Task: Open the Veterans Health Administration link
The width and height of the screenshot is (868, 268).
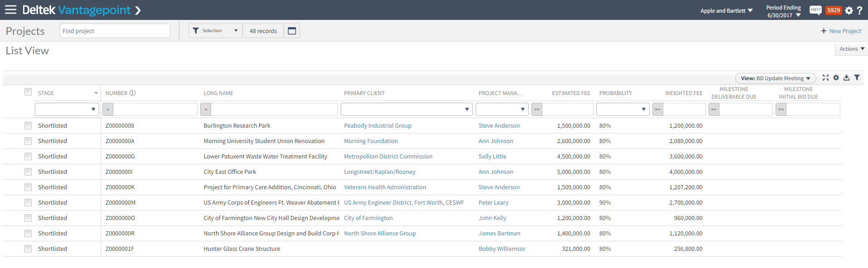Action: [x=385, y=187]
